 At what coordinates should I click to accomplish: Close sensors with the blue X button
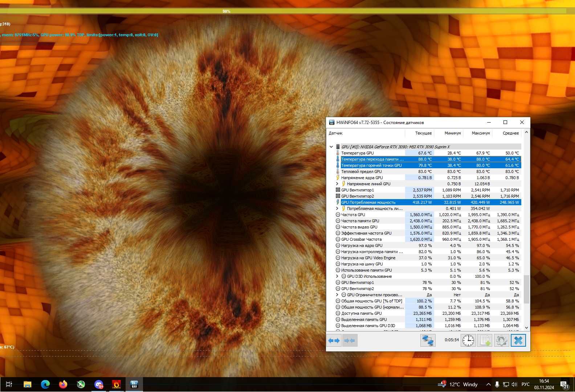pyautogui.click(x=518, y=341)
